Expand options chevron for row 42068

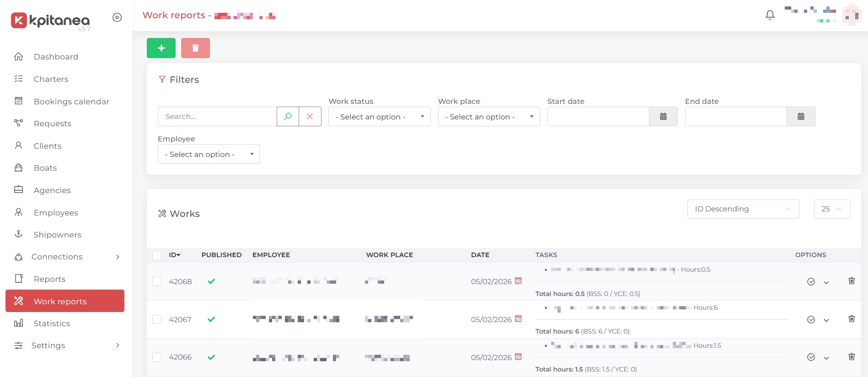(826, 283)
